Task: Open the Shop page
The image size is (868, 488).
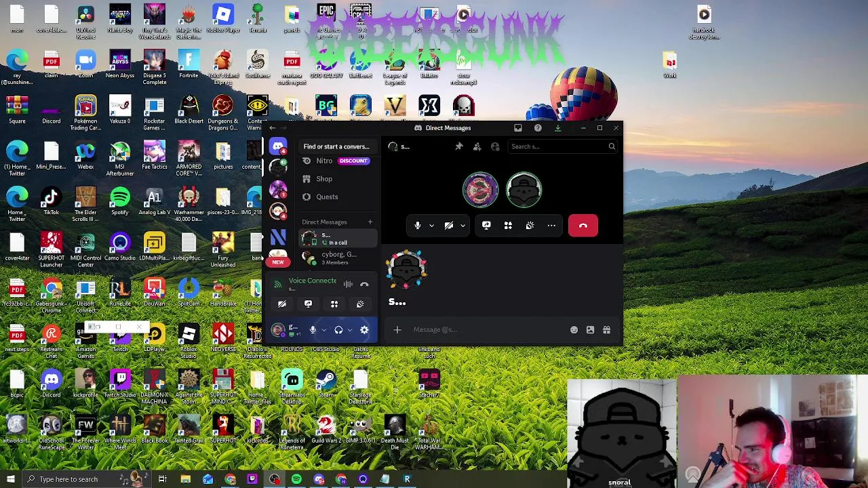Action: [x=337, y=179]
